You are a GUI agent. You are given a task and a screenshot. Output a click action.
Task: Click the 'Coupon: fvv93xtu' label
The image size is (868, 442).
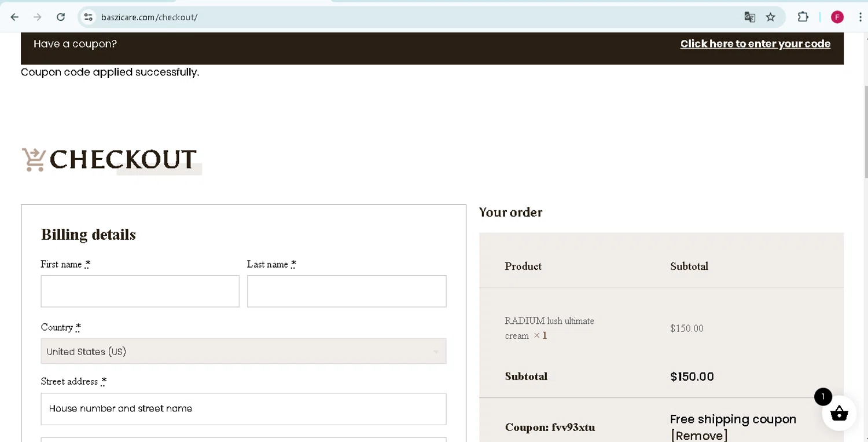pos(550,428)
